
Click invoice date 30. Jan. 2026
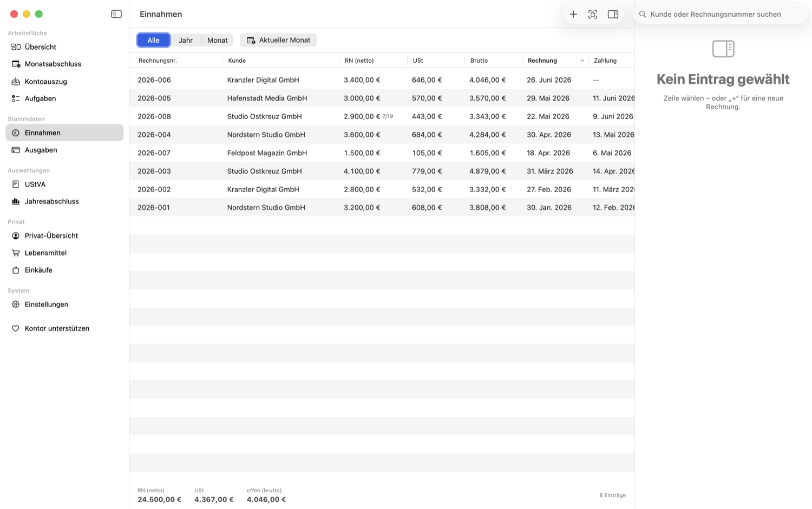coord(549,208)
